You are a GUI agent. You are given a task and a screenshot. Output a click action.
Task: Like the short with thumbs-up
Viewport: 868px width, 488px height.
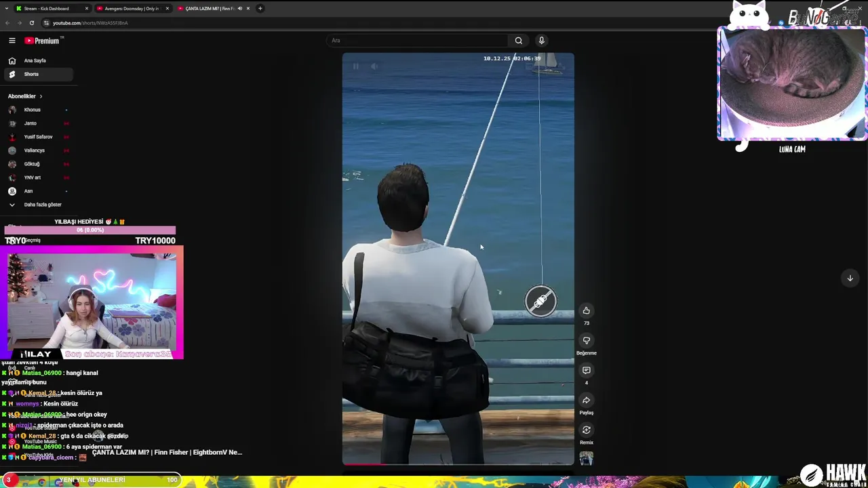(587, 310)
